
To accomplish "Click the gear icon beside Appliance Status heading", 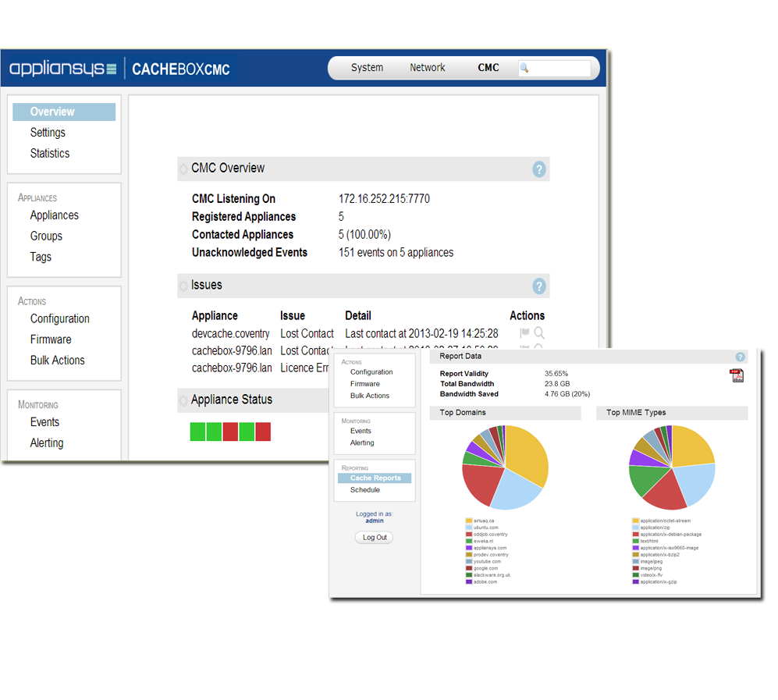I will coord(183,400).
